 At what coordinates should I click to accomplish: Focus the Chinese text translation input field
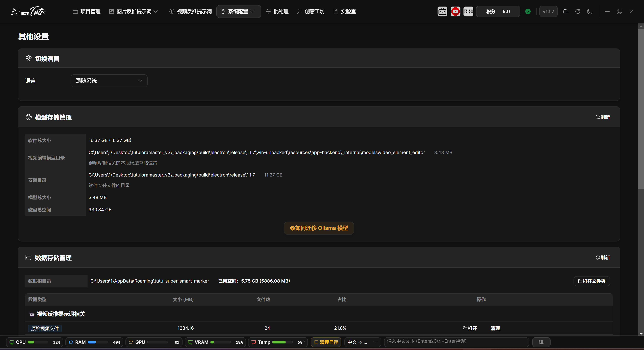point(456,341)
